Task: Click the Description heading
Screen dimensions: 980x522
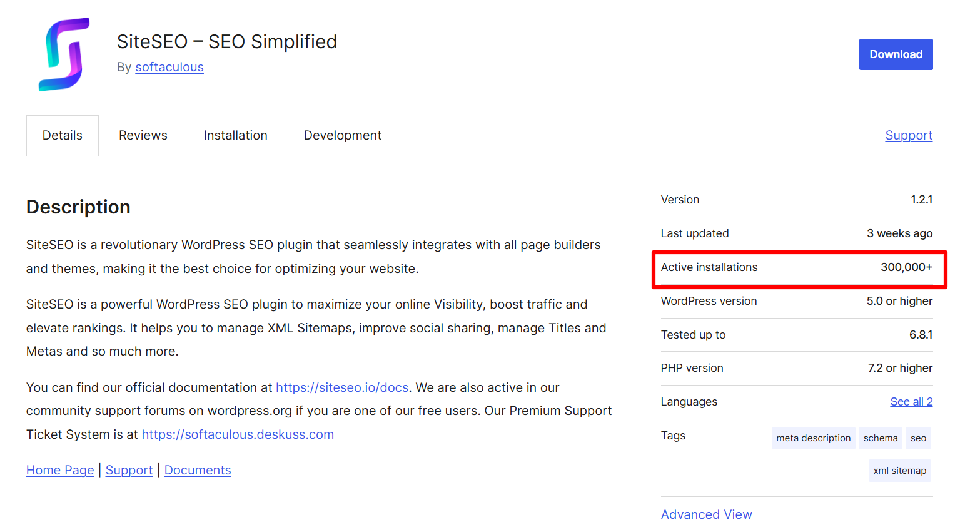Action: [x=78, y=207]
